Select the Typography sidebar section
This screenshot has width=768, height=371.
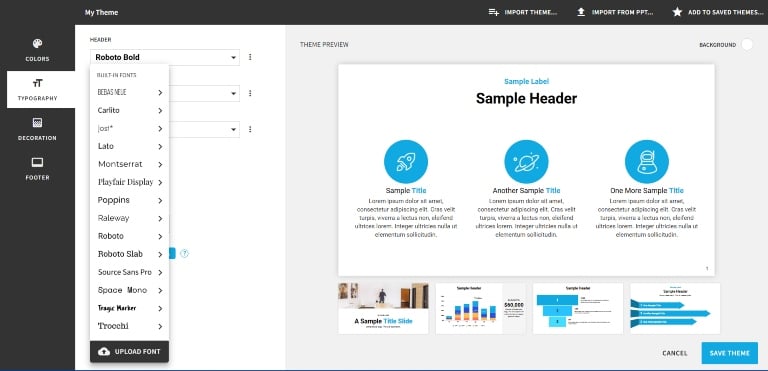(37, 90)
